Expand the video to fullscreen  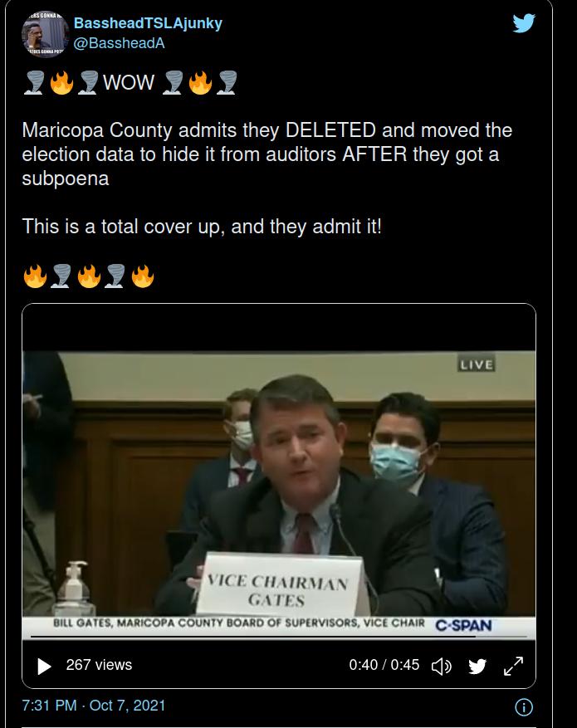pyautogui.click(x=513, y=667)
